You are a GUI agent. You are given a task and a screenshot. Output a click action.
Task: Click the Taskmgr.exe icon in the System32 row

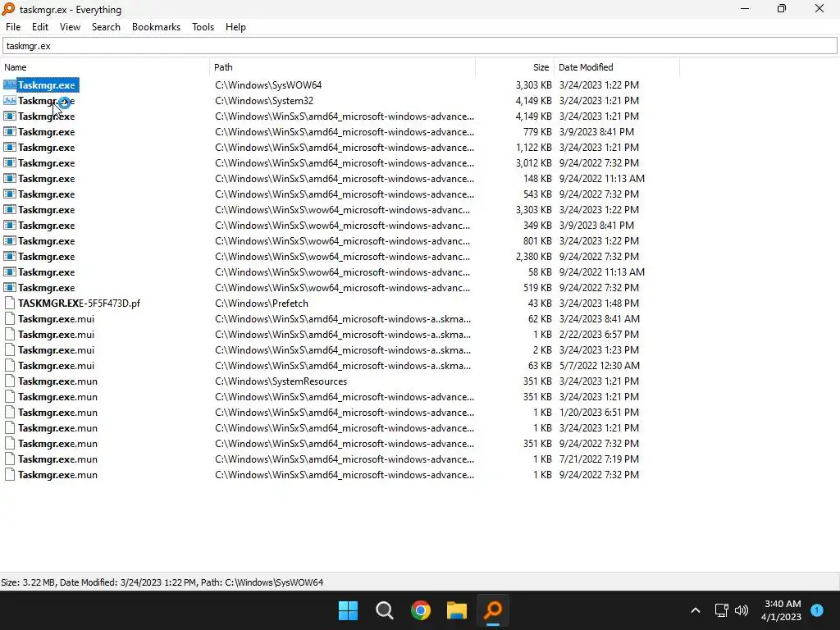[10, 100]
